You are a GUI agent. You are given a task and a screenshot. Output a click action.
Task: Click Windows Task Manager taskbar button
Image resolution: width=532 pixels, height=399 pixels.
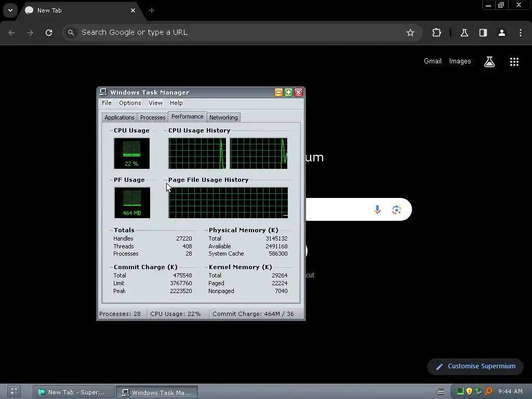click(x=157, y=392)
